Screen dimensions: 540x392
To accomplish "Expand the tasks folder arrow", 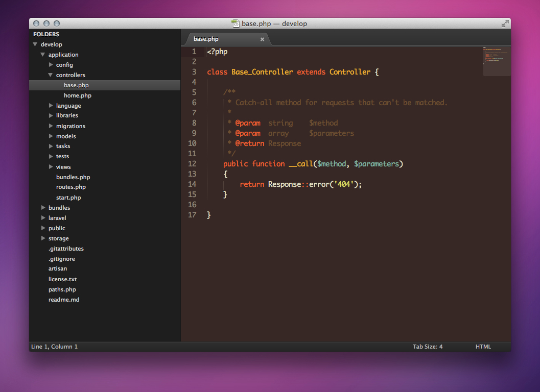I will (x=51, y=146).
